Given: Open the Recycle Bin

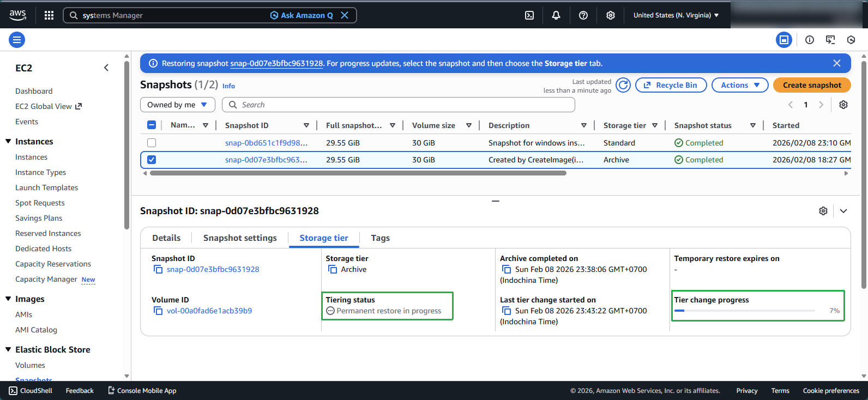Looking at the screenshot, I should 671,85.
